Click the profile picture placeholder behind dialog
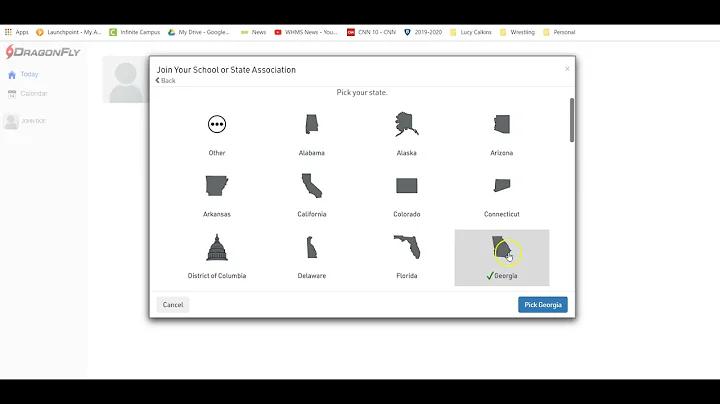Screen dimensions: 720x404 coord(125,80)
